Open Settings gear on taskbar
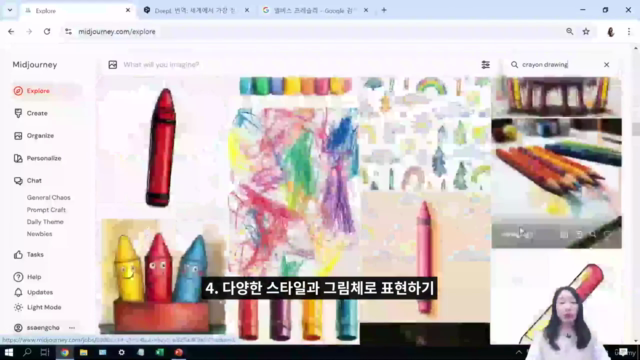This screenshot has width=640, height=360. [x=121, y=352]
